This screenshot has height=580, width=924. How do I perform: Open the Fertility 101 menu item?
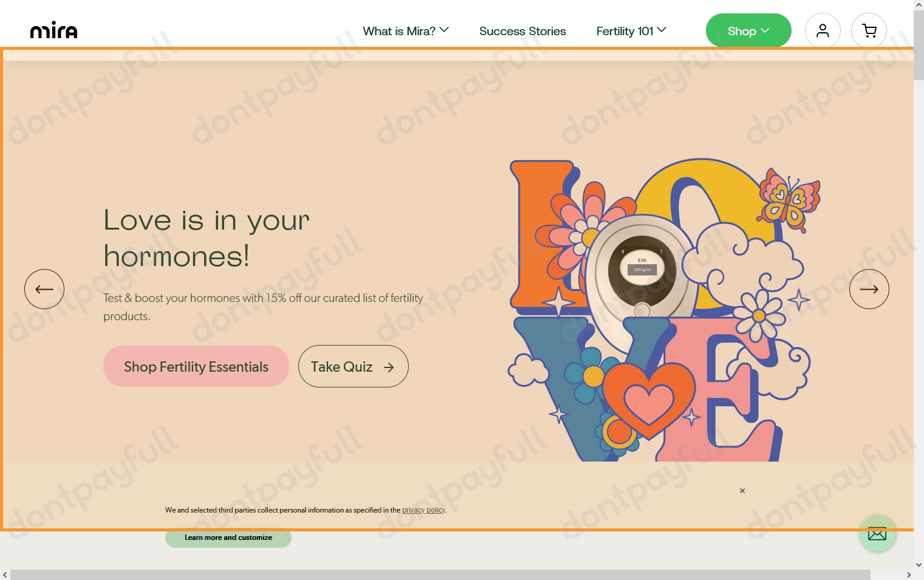pos(625,30)
